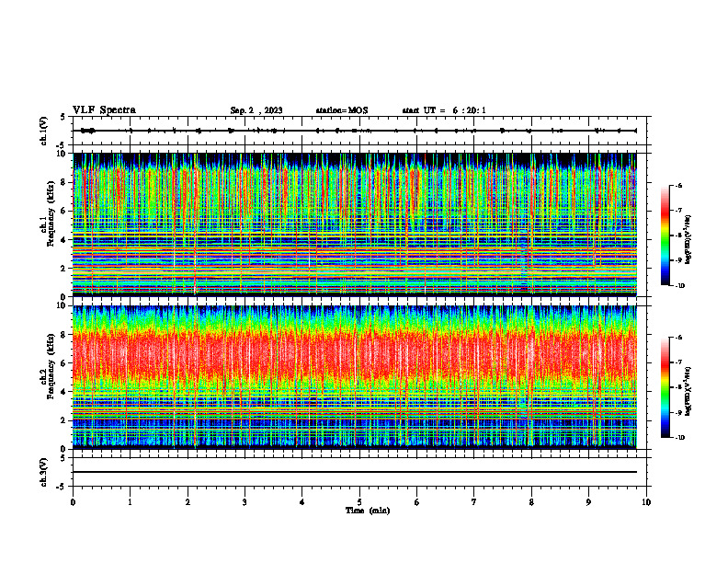Click the "-6" label on ch.1 color scale

(x=678, y=185)
